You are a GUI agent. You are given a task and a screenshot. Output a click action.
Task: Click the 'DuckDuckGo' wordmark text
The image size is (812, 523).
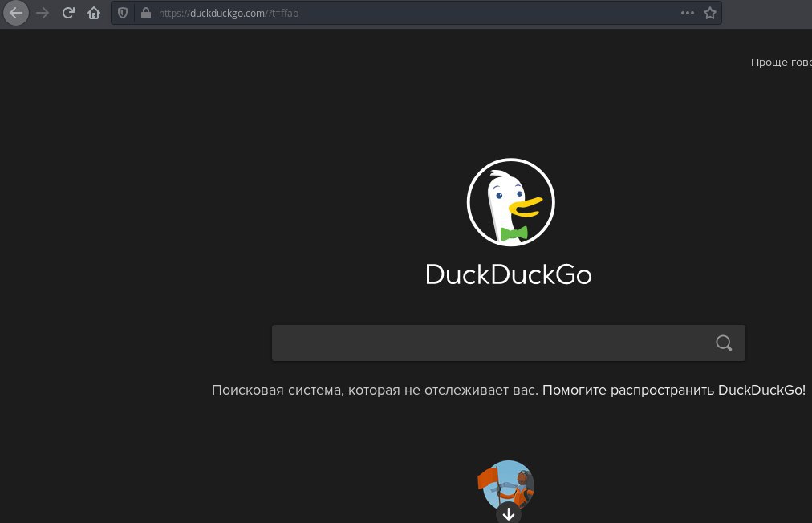[509, 274]
